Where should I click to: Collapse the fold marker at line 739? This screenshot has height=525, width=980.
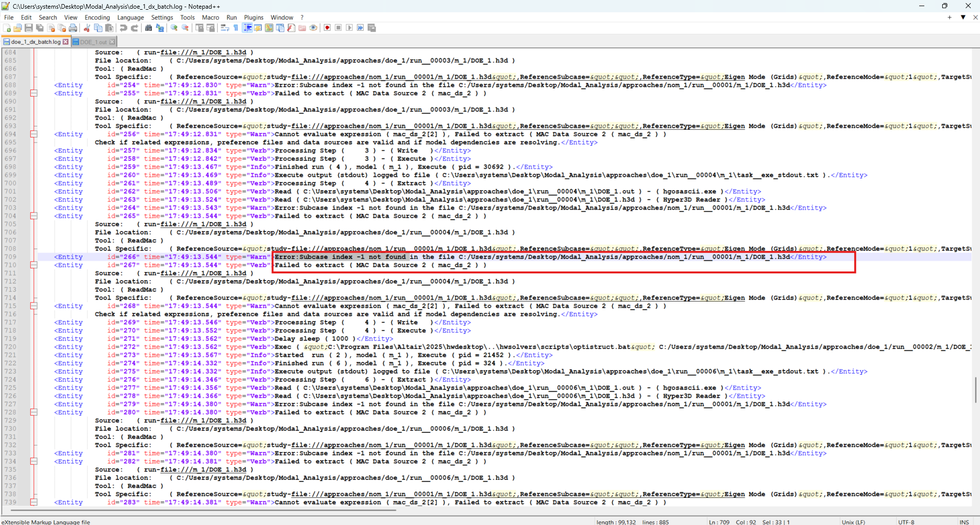pos(34,502)
